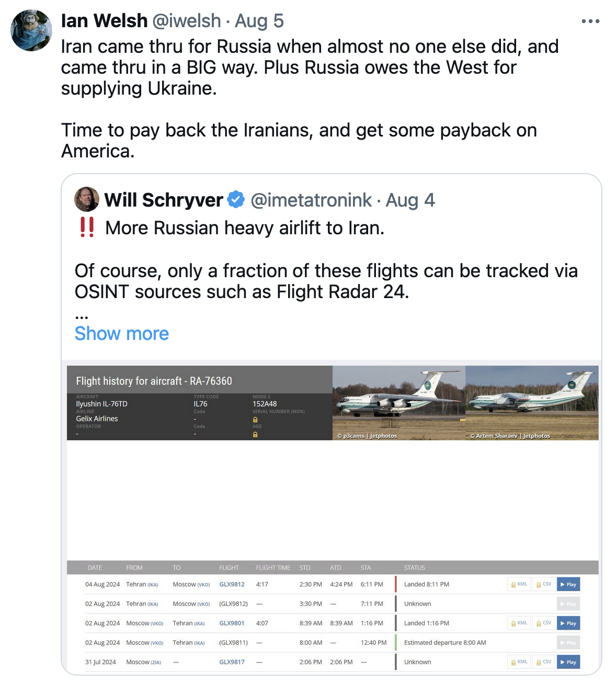Play the GLX9812 flight from 04 Aug
This screenshot has height=683, width=616.
tap(568, 585)
